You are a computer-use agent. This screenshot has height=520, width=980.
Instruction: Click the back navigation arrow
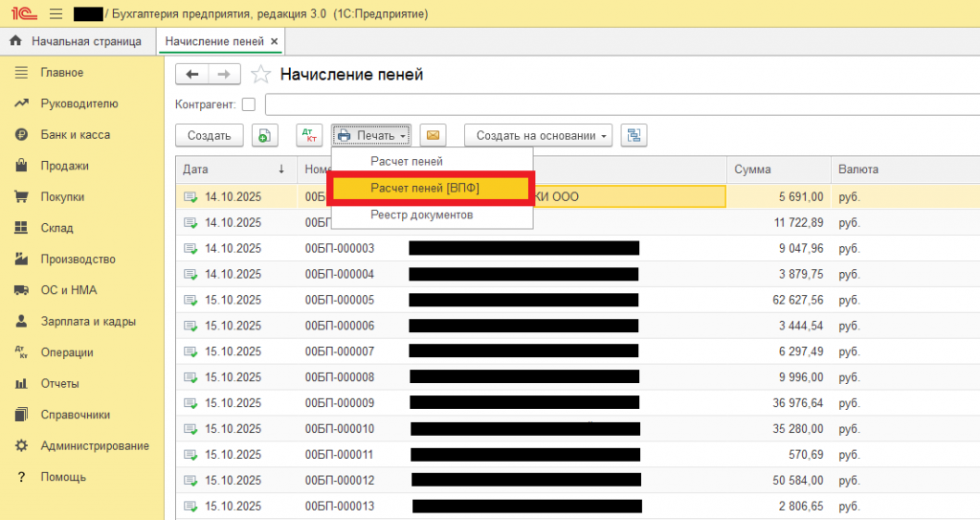[x=192, y=75]
